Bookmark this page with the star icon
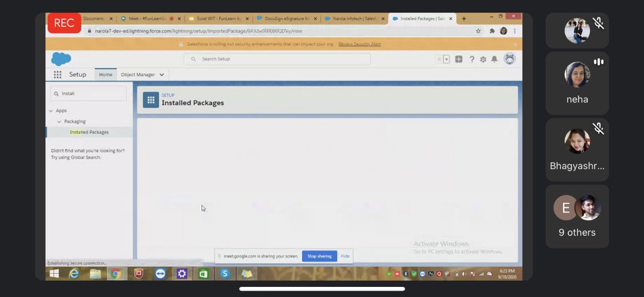Screen dimensions: 644x297 point(478,31)
